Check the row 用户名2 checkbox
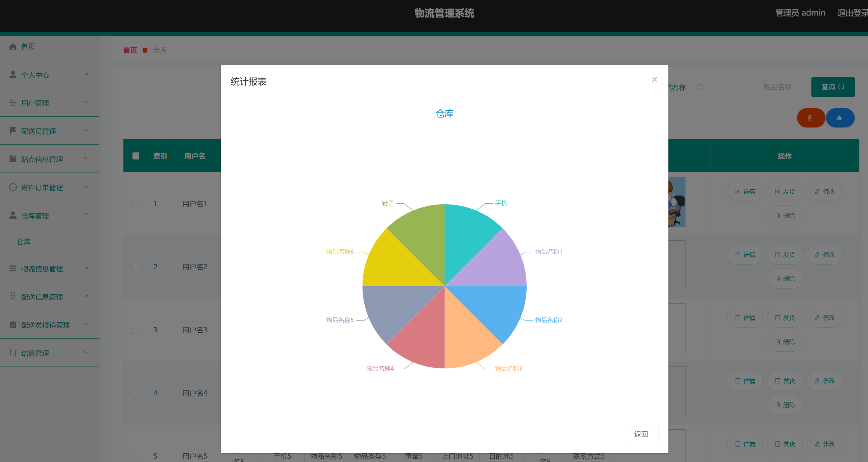Viewport: 868px width, 462px height. click(135, 267)
